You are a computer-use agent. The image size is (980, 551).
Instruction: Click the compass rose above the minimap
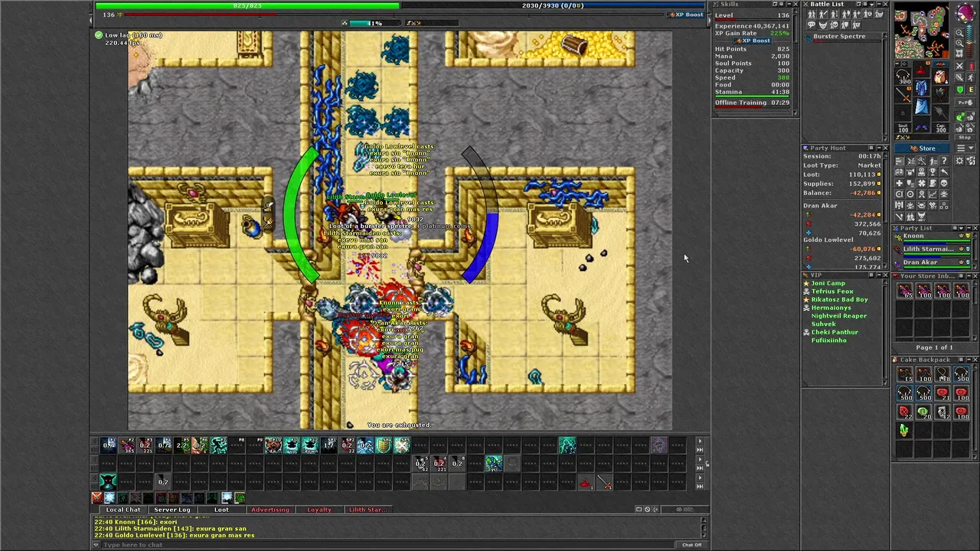coord(965,13)
